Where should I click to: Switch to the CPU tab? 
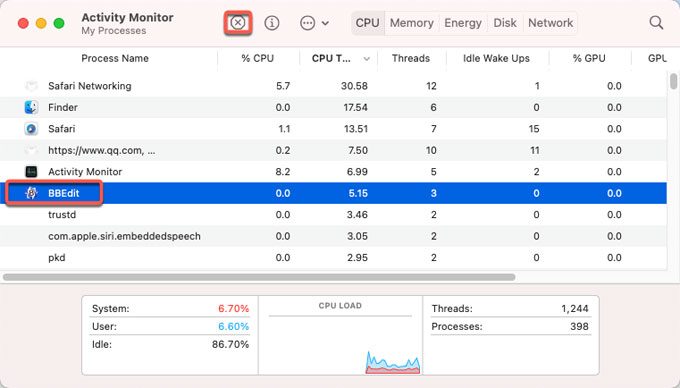(x=367, y=23)
